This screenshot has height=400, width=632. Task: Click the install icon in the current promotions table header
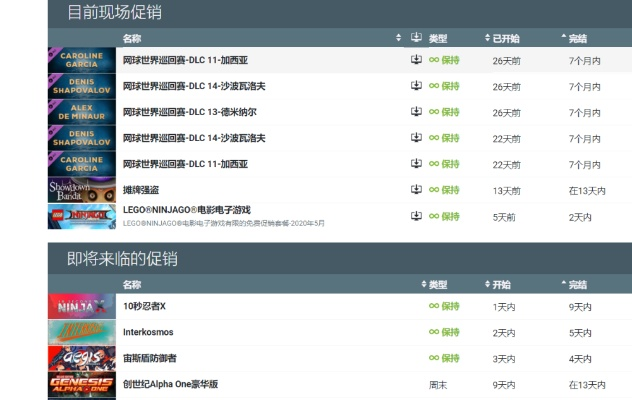point(416,38)
